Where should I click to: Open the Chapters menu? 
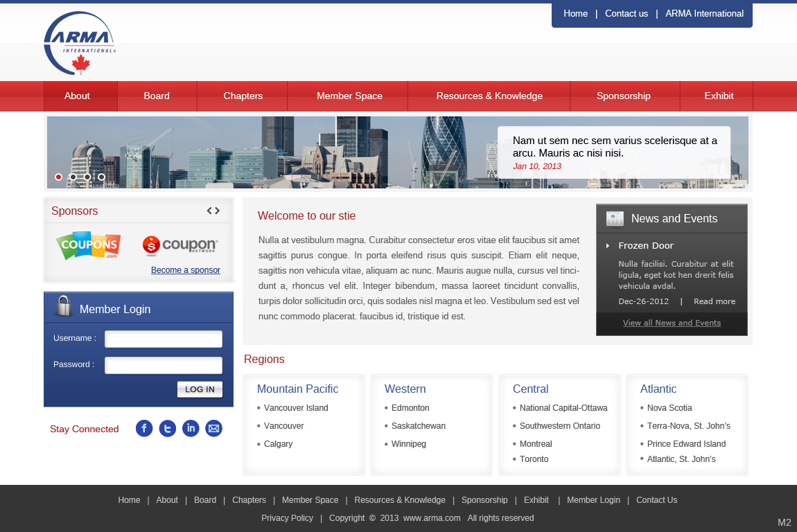click(x=243, y=96)
